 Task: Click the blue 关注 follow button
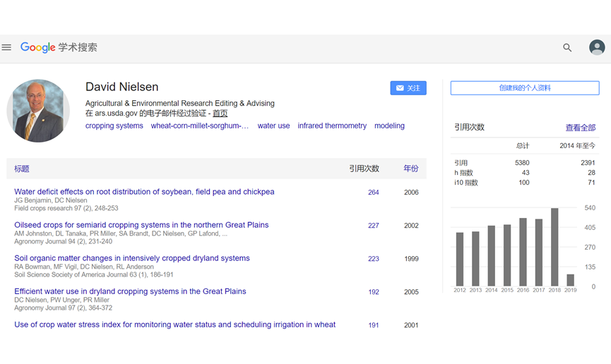coord(408,88)
